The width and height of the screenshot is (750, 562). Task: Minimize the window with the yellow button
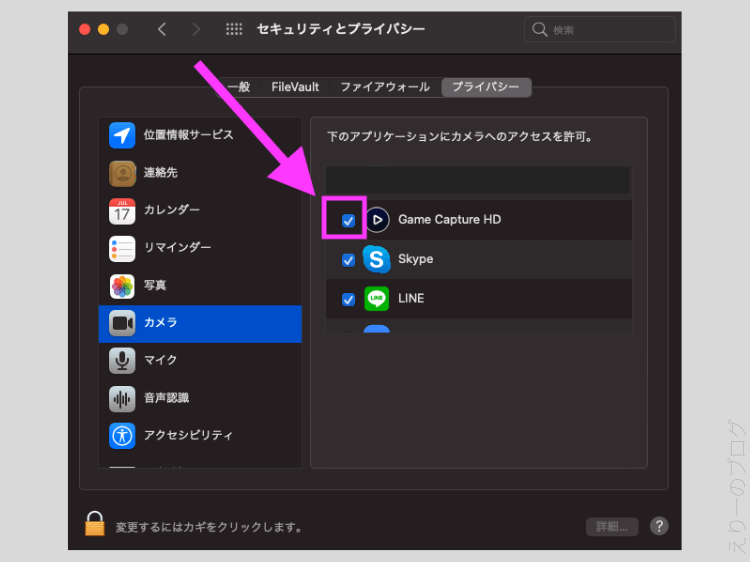point(103,30)
